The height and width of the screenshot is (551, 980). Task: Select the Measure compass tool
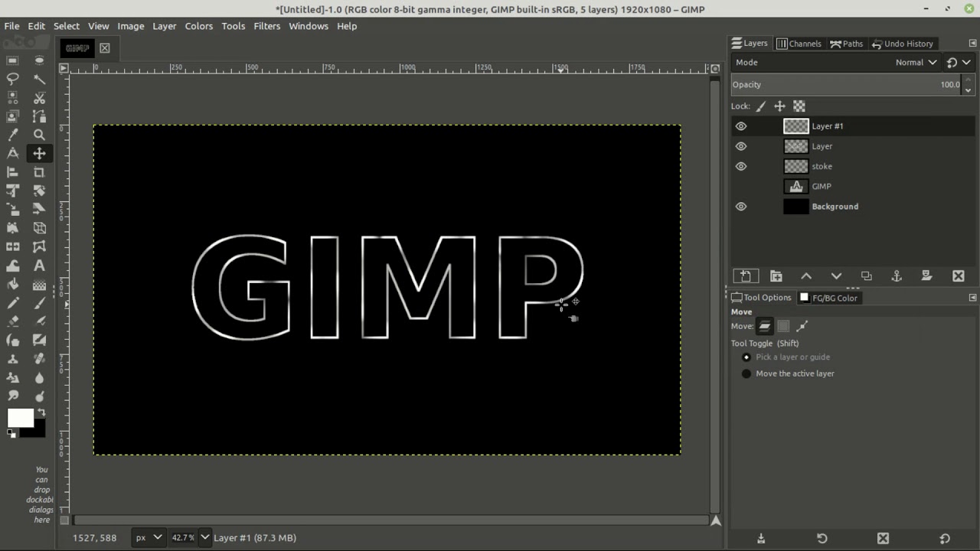(13, 153)
